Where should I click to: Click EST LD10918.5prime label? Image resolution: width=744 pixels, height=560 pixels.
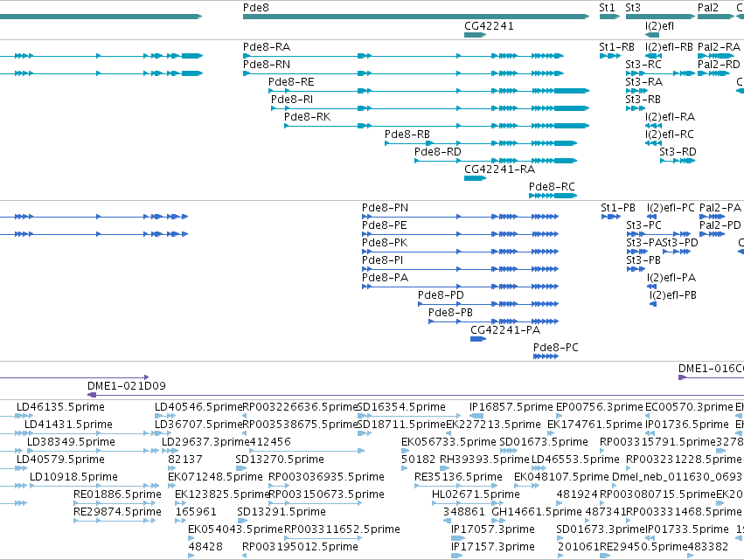[x=73, y=478]
